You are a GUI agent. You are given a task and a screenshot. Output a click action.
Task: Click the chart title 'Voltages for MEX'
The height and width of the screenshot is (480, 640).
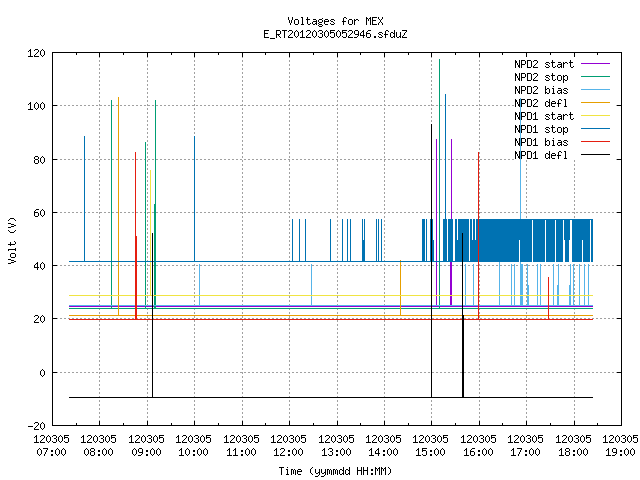point(335,21)
